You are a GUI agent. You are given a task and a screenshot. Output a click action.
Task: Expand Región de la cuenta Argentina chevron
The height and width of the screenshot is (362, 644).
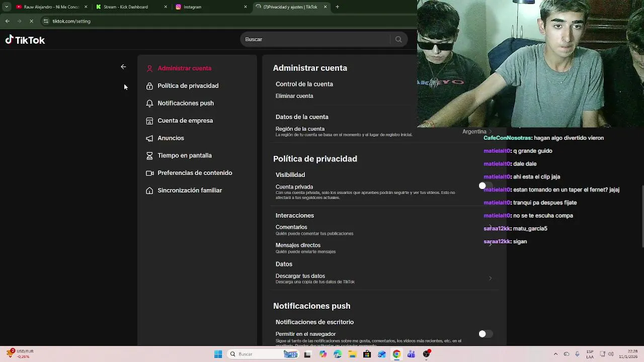click(491, 131)
